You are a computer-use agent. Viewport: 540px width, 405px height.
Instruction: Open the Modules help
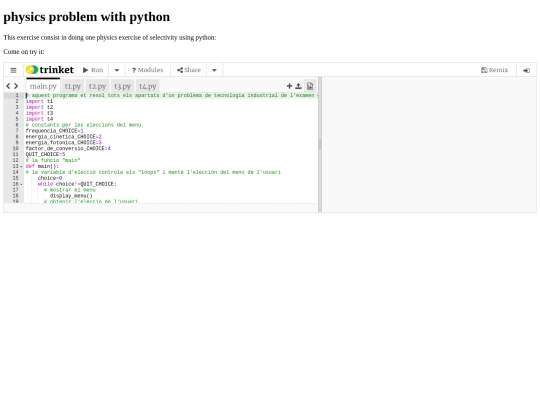(148, 70)
